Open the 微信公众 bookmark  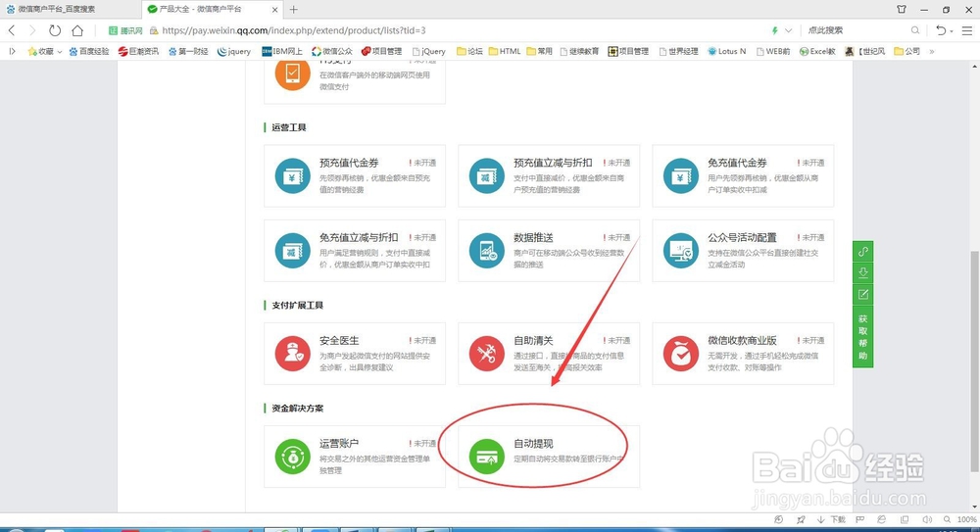tap(332, 51)
